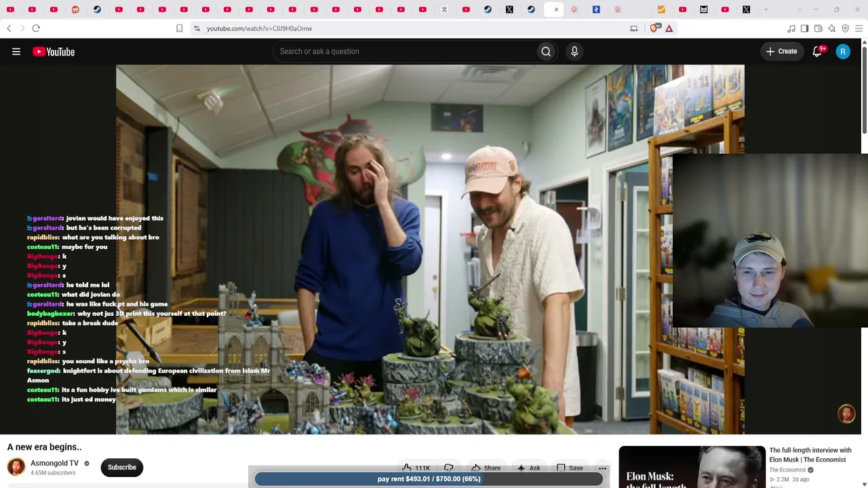Image resolution: width=868 pixels, height=488 pixels.
Task: Bookmark this page with the bookmark icon
Action: coord(179,28)
